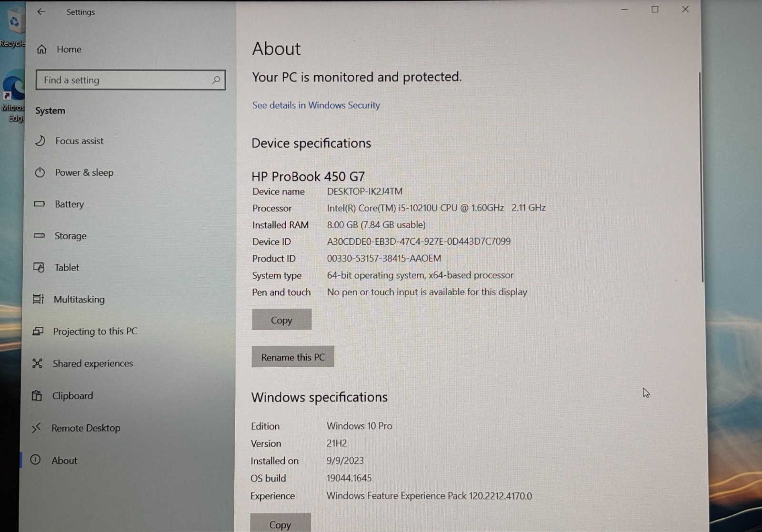Click the Device specifications heading
The width and height of the screenshot is (762, 532).
311,143
